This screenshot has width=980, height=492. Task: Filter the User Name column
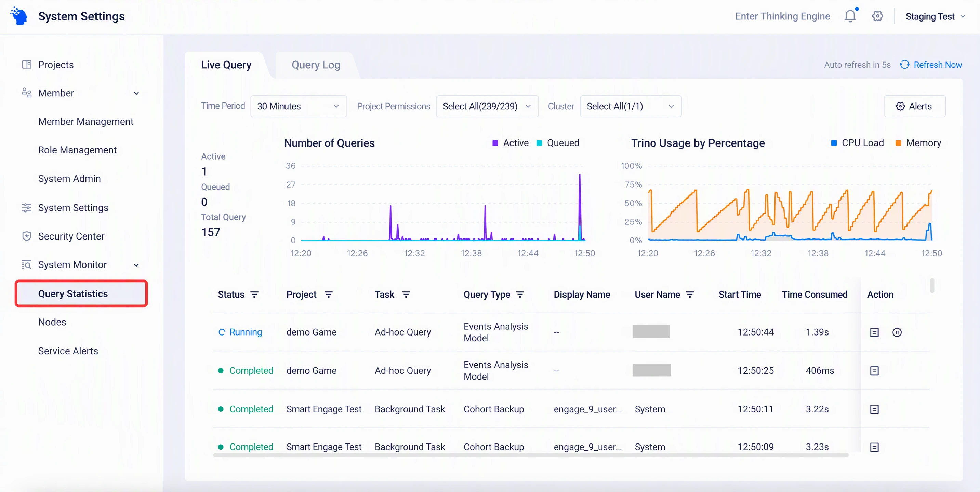(x=690, y=295)
